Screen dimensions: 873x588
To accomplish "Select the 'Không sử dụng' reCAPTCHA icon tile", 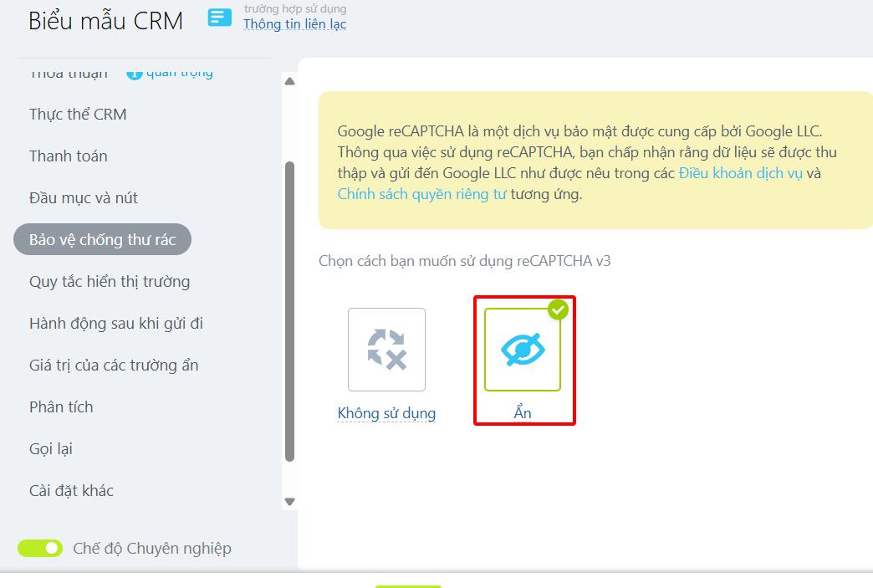I will (386, 350).
